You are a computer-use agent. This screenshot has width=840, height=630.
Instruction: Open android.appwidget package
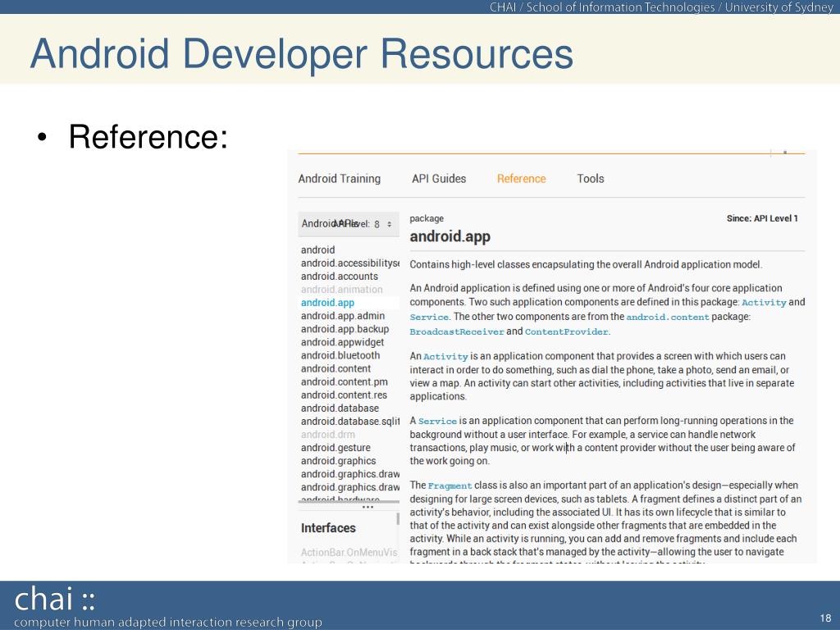pyautogui.click(x=342, y=342)
